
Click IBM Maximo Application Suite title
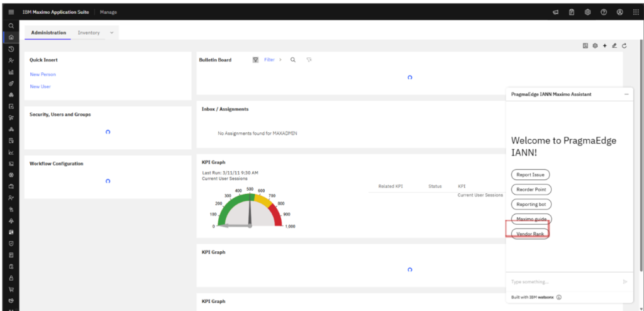point(56,13)
